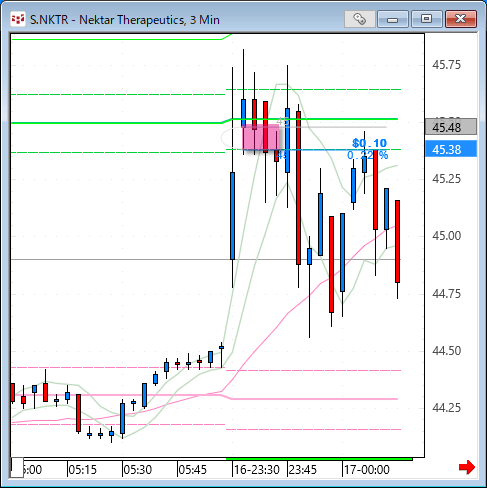
Task: Click the link chain icon button
Action: pyautogui.click(x=359, y=19)
